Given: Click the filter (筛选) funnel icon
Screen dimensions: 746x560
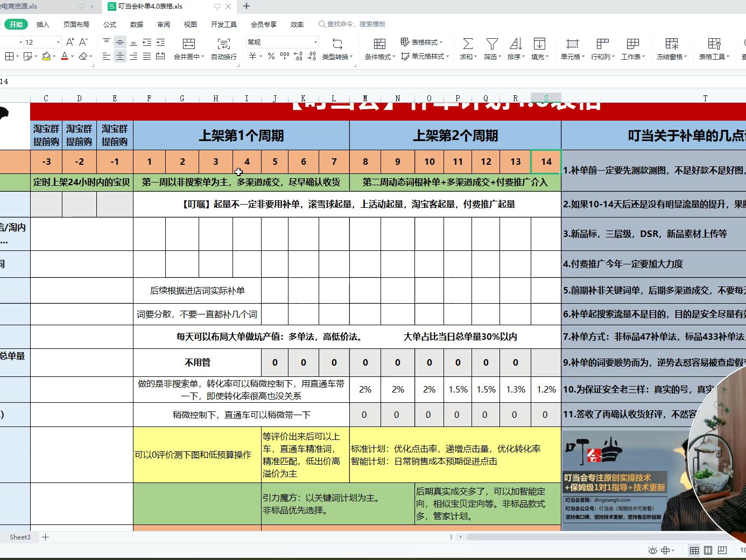Looking at the screenshot, I should pos(492,44).
